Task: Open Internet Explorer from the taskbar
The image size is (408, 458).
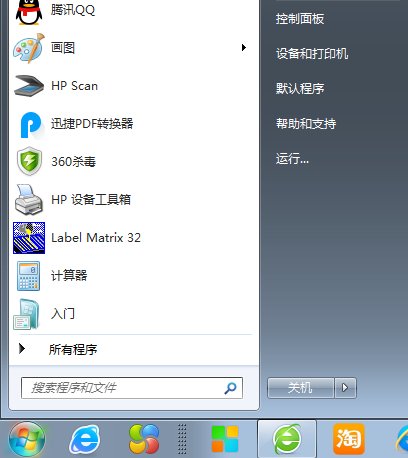Action: click(85, 440)
